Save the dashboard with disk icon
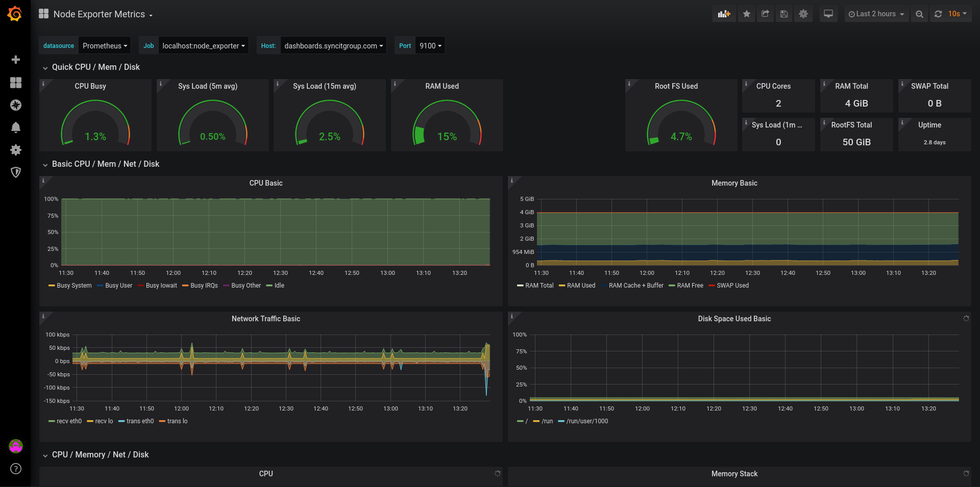The image size is (980, 487). point(784,14)
